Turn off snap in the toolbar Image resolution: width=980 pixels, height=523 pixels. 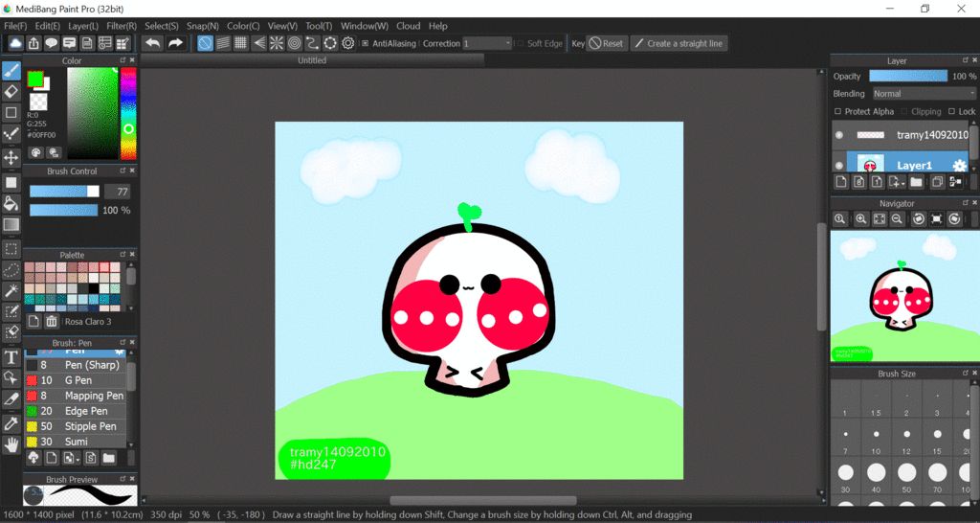pos(205,43)
